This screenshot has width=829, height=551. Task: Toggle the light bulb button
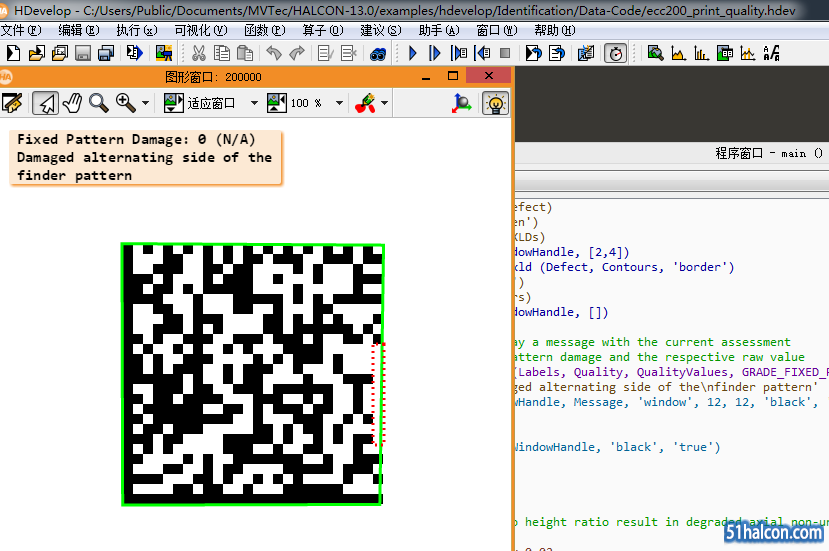click(x=495, y=103)
